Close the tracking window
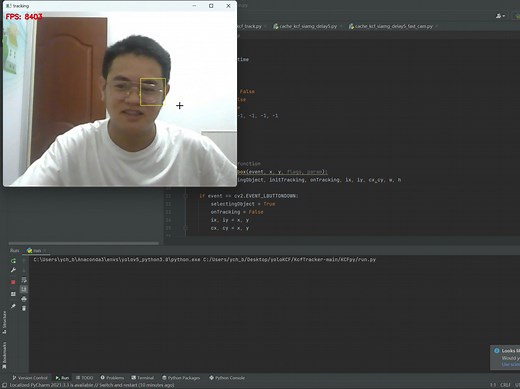This screenshot has height=389, width=520. pos(228,6)
